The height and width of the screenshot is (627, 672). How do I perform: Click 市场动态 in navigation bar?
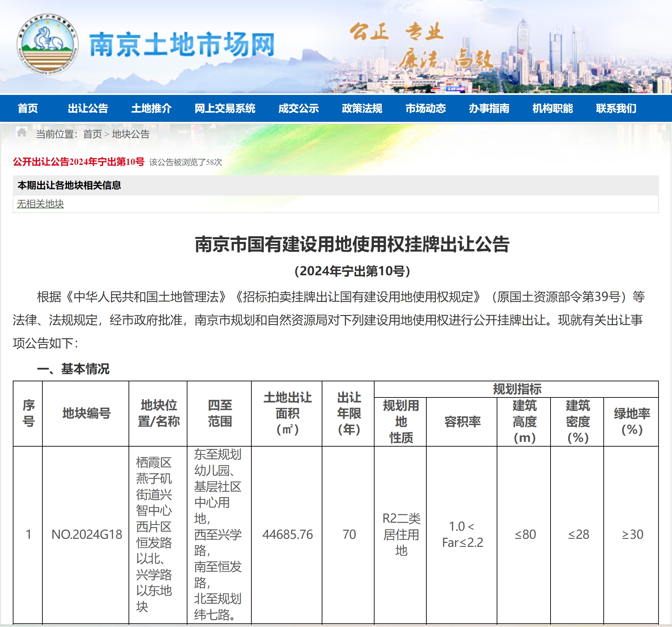pyautogui.click(x=425, y=108)
